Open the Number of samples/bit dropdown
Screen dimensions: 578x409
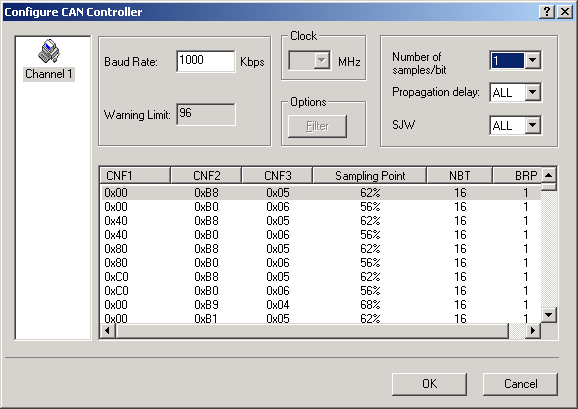pos(532,60)
